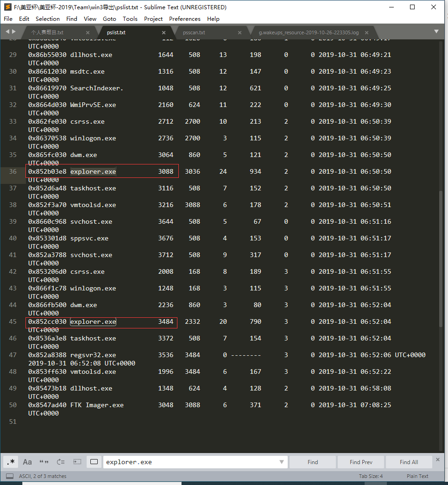Toggle the side bar status icon
Image resolution: width=448 pixels, height=485 pixels.
pos(10,476)
